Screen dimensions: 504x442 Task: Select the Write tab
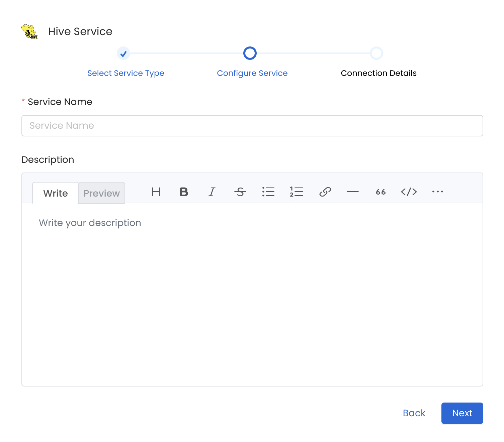click(56, 193)
